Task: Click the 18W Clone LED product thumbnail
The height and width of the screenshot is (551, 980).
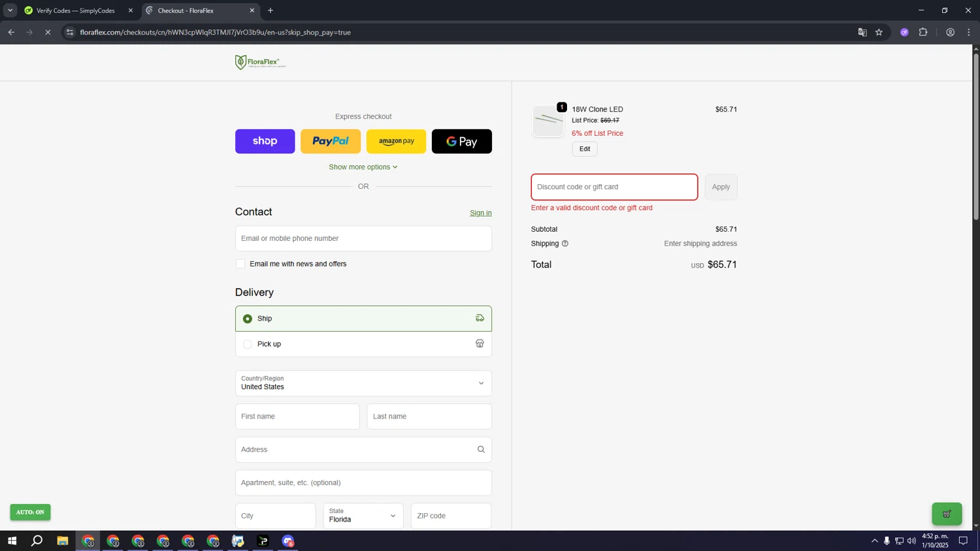Action: 548,121
